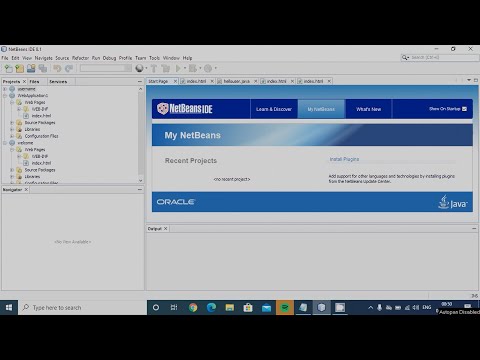Minimize the Output panel
This screenshot has width=480, height=360.
pos(474,229)
